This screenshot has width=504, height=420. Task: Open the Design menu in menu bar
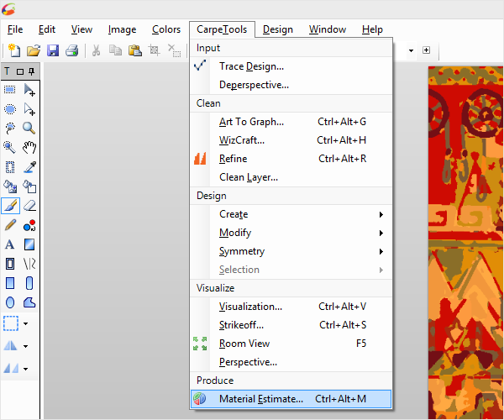coord(278,29)
